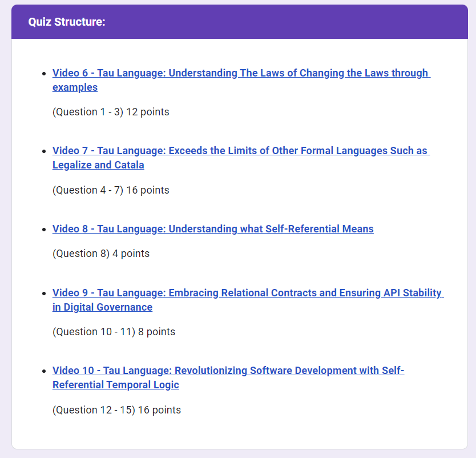Click 'Referential Temporal Logic' link text
The width and height of the screenshot is (476, 458).
[116, 385]
